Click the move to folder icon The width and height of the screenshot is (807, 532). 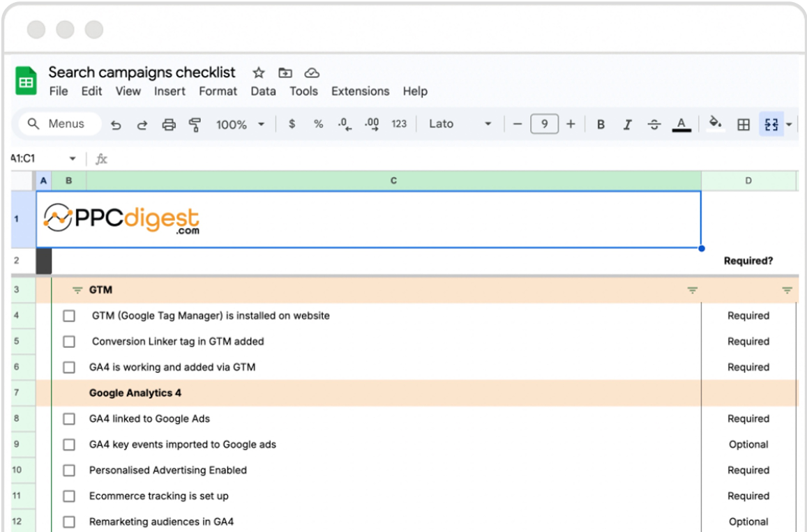tap(285, 73)
